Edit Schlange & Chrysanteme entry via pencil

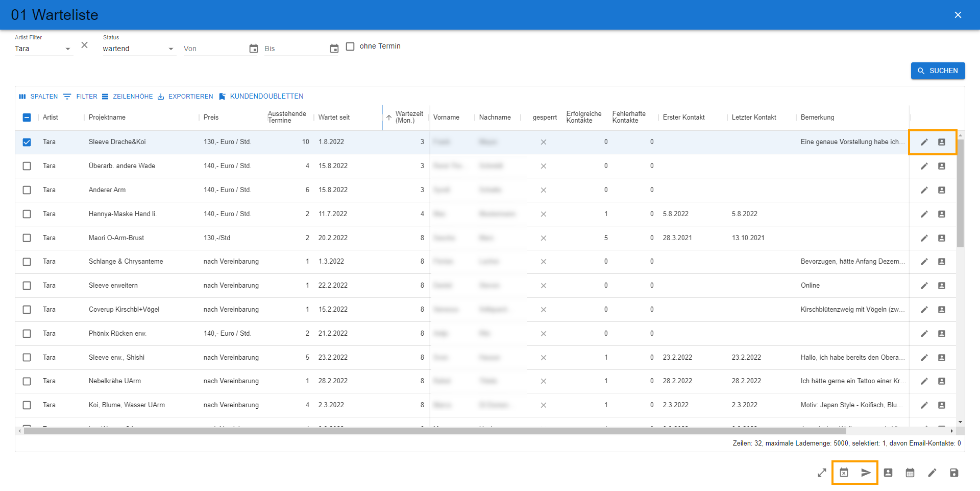(924, 262)
